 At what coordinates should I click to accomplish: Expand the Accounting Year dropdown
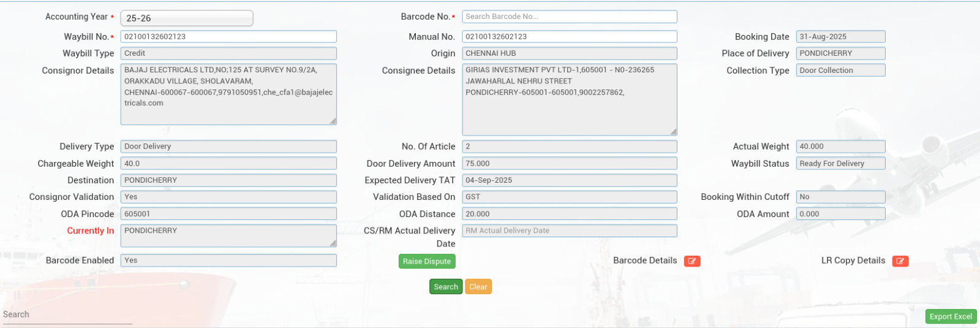(186, 18)
